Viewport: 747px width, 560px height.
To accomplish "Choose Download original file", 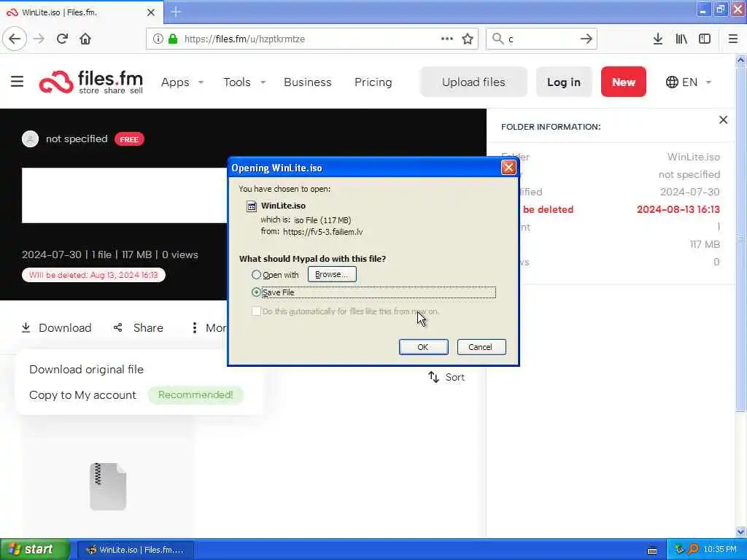I will (x=86, y=370).
